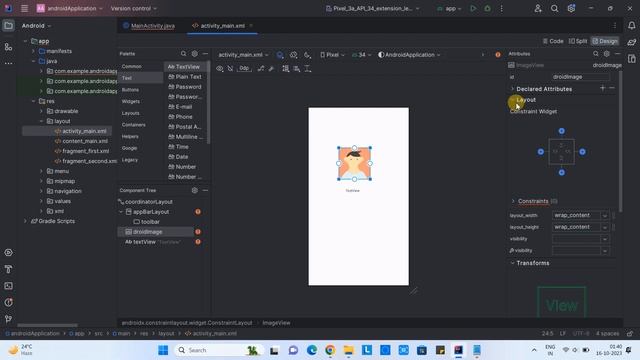Click warning badge on droidImage row

pyautogui.click(x=198, y=232)
